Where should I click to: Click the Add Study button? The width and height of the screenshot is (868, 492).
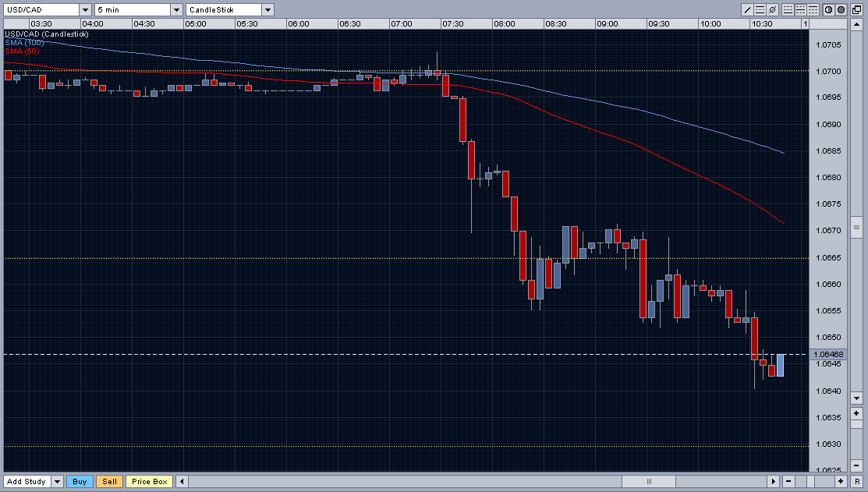point(27,482)
